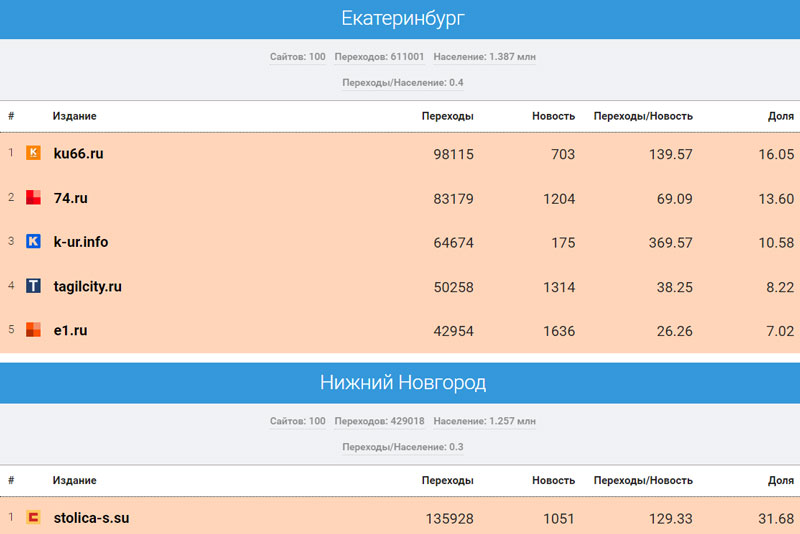Click the blue k-ur.info favicon icon
Screen dimensions: 800x534
coord(33,241)
